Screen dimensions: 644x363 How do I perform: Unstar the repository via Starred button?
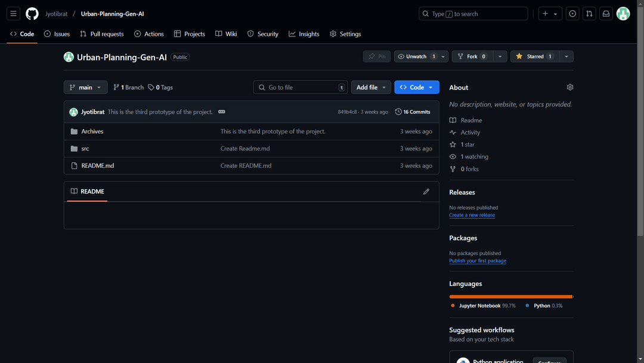pyautogui.click(x=535, y=56)
